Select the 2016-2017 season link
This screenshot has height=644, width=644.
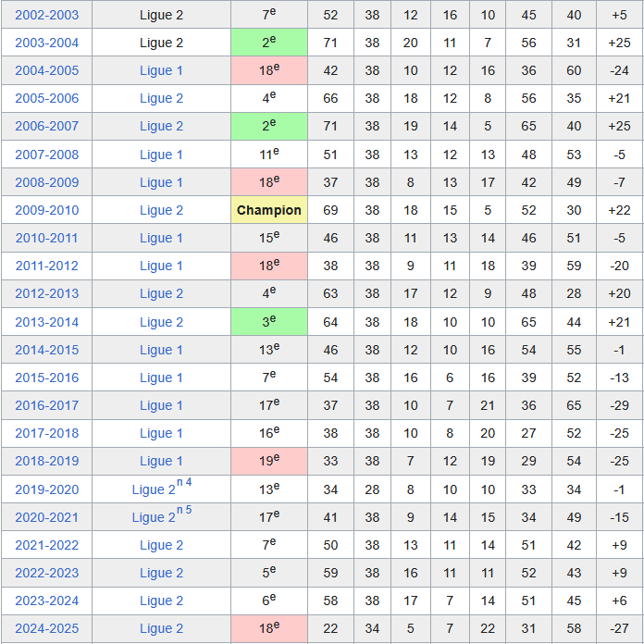pos(47,405)
